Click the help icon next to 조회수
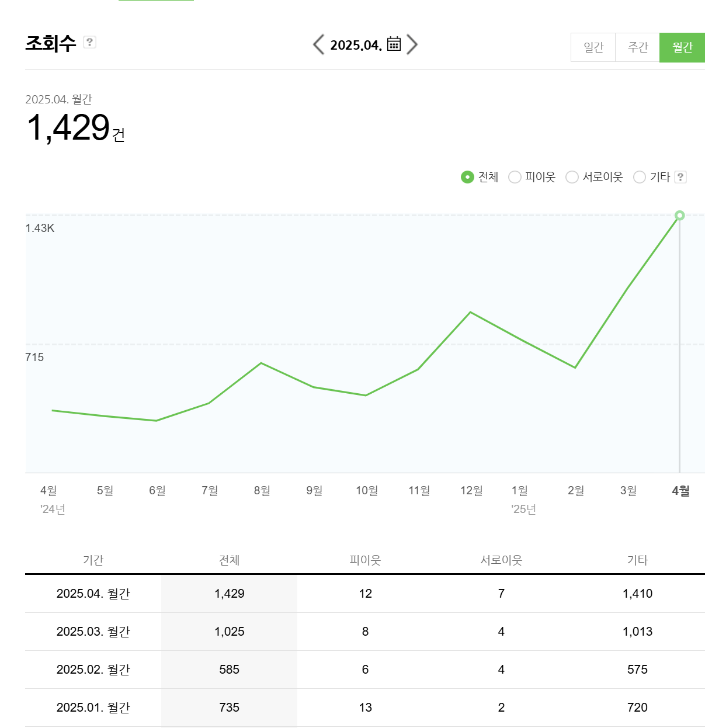Viewport: 705px width, 728px height. pos(89,41)
